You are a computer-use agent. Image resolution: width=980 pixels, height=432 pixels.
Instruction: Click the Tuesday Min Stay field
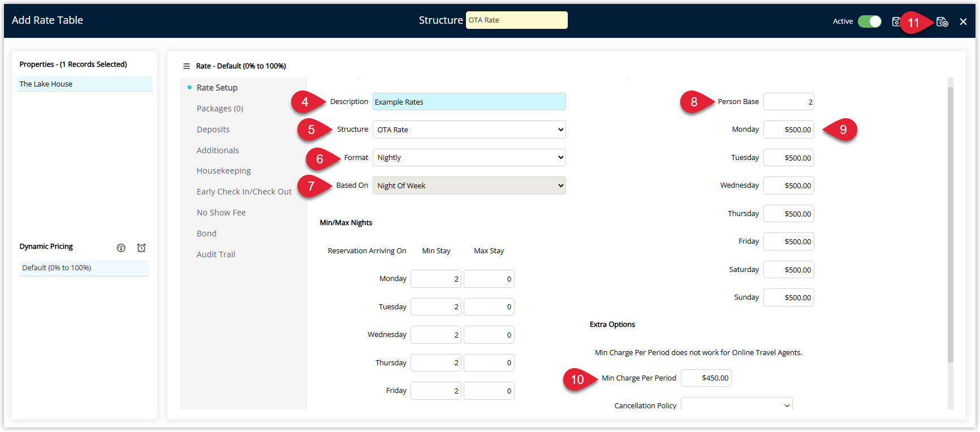tap(436, 307)
